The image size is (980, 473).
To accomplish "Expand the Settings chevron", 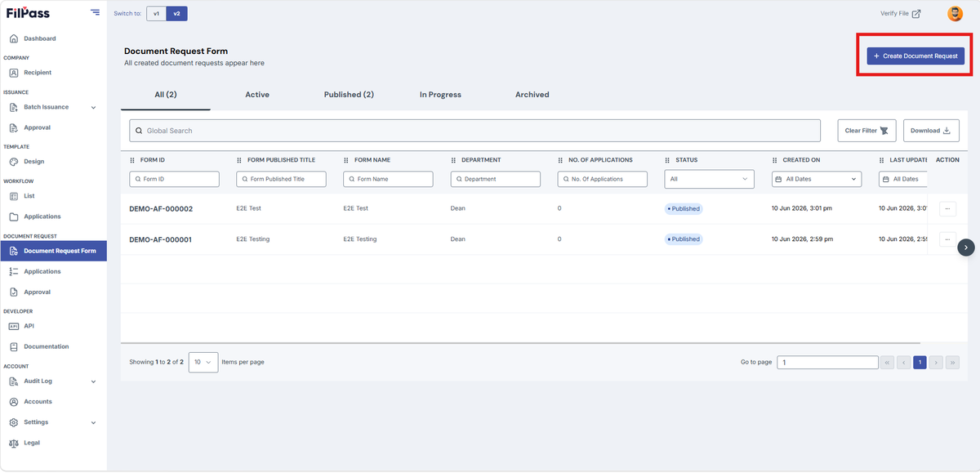I will [x=93, y=422].
